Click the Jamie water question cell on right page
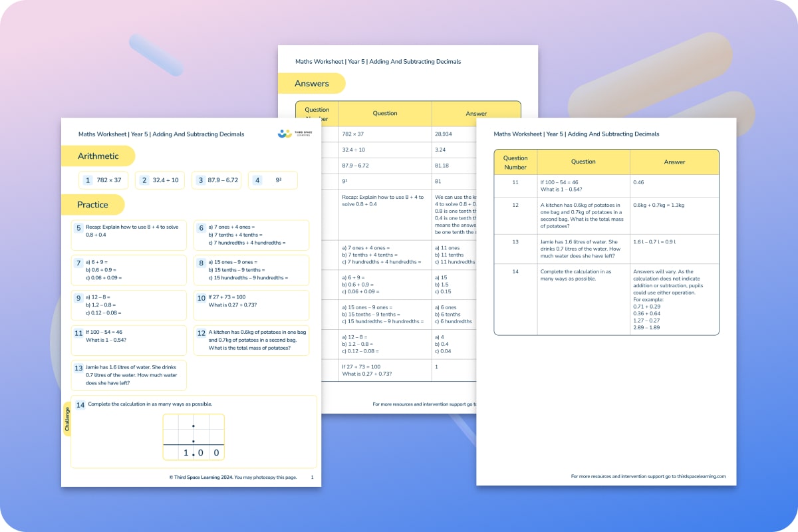Screen dimensions: 798x532 (583, 249)
